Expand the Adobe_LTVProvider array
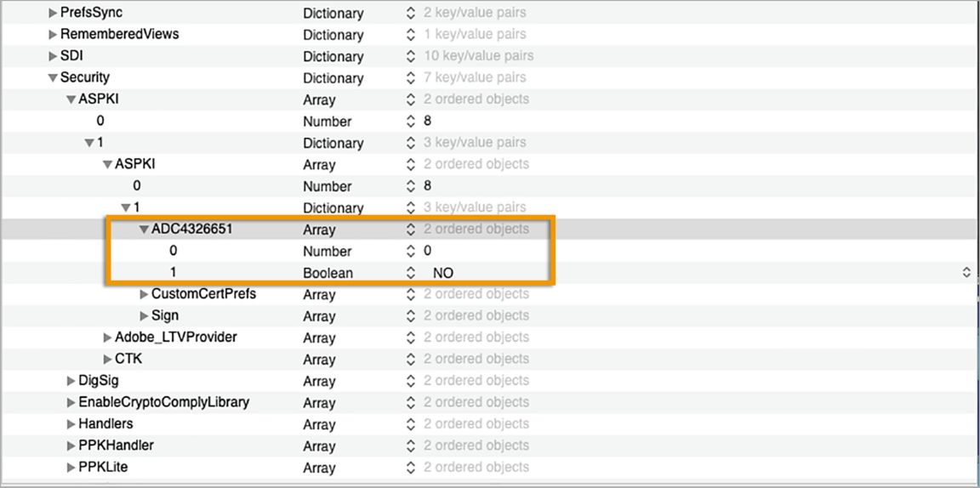 [x=107, y=338]
